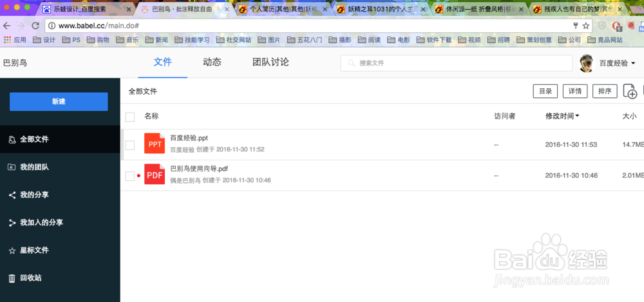Click the 目录 button
Image resolution: width=644 pixels, height=302 pixels.
[x=545, y=91]
